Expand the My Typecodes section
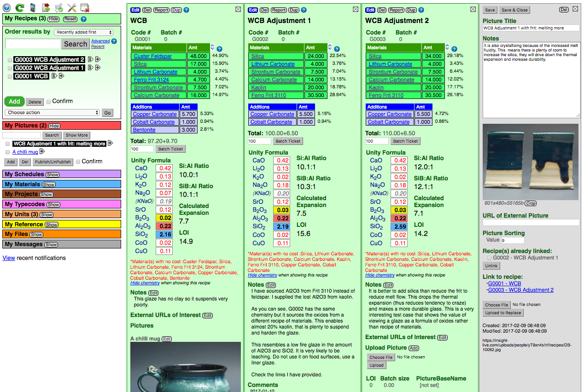Screen dimensions: 584x392 point(53,205)
